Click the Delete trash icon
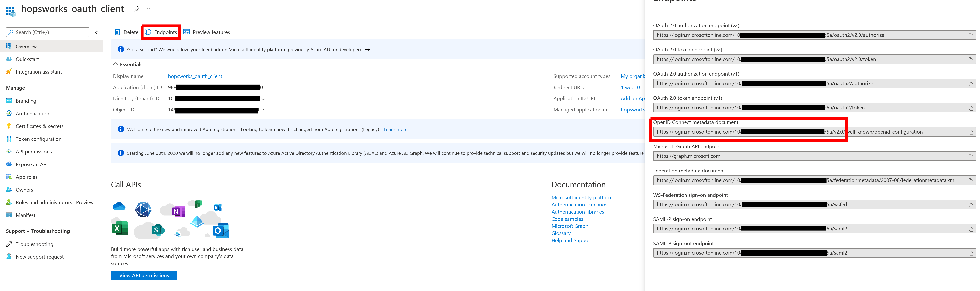980x291 pixels. coord(118,32)
